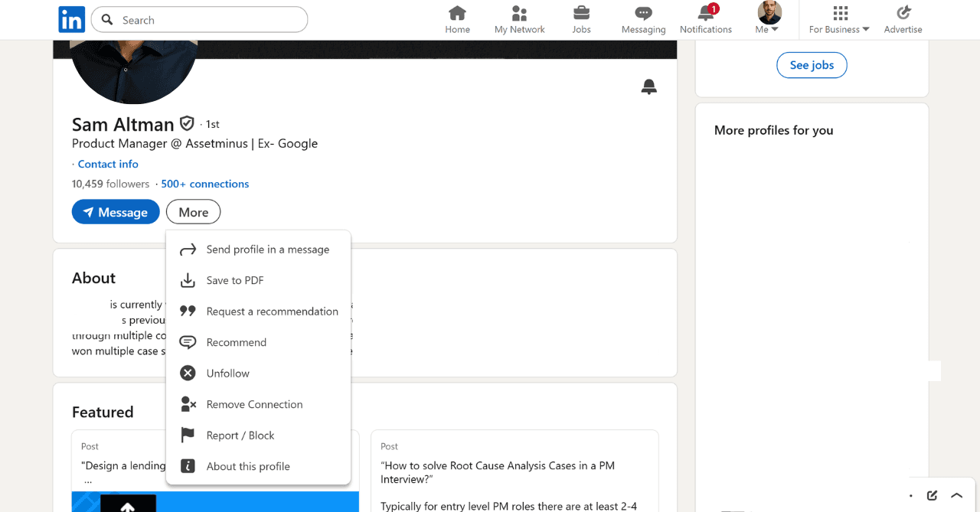Choose Send profile in a message
The height and width of the screenshot is (512, 980).
click(x=267, y=249)
